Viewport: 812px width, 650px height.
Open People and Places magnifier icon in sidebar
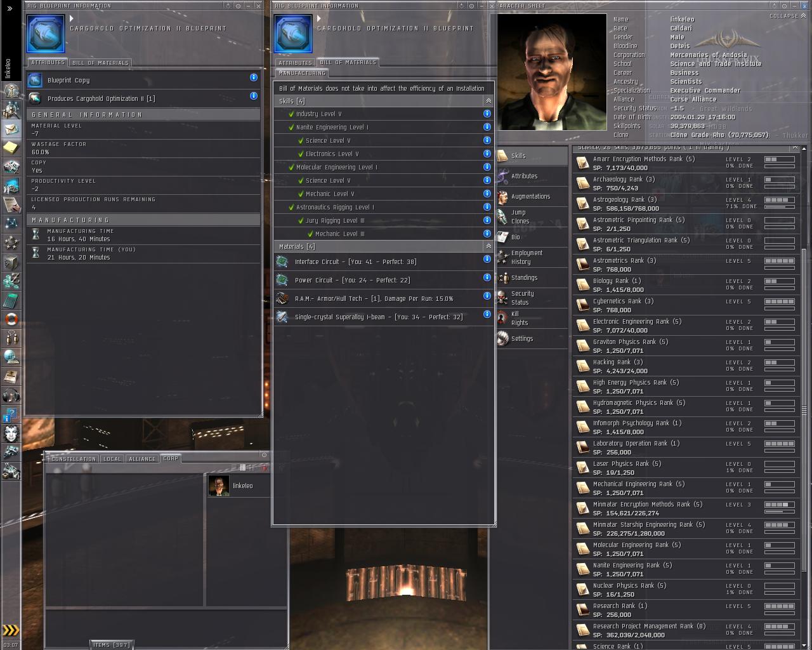coord(11,110)
